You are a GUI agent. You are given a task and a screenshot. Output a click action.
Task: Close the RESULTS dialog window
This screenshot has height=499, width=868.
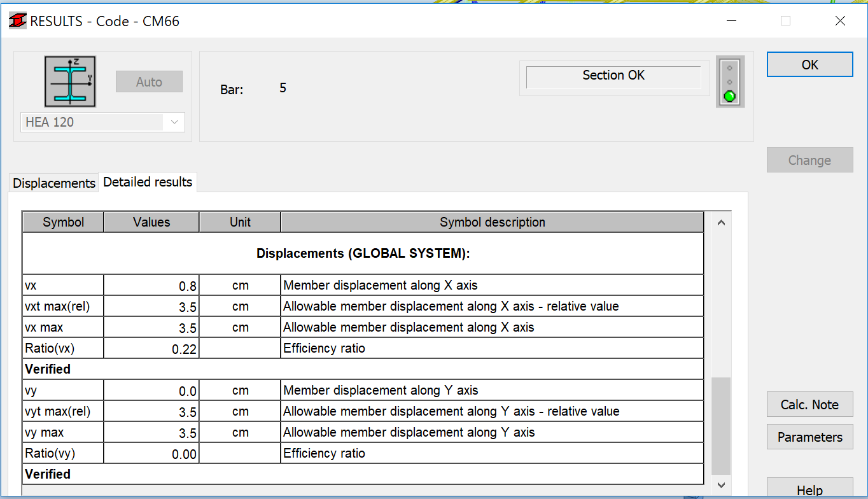point(840,21)
